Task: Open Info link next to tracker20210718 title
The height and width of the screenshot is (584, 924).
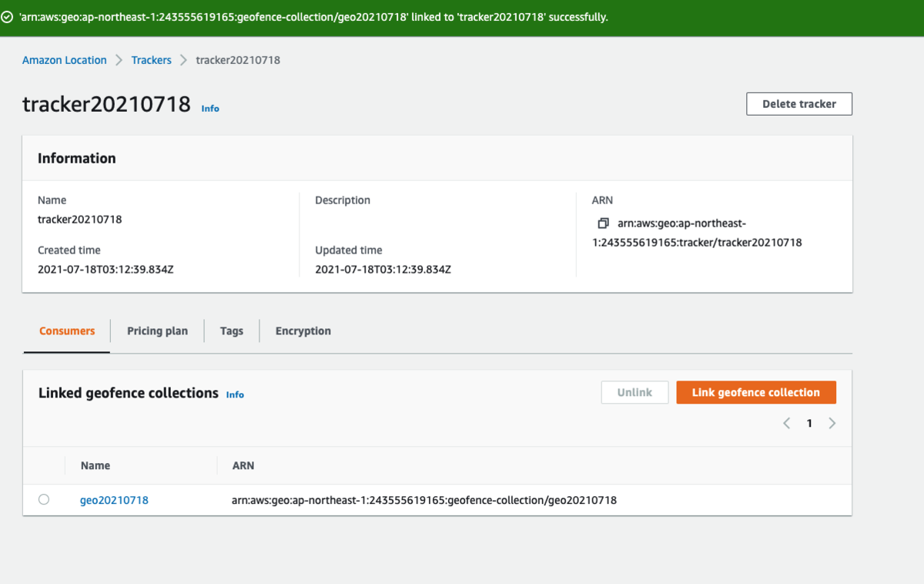Action: (x=210, y=109)
